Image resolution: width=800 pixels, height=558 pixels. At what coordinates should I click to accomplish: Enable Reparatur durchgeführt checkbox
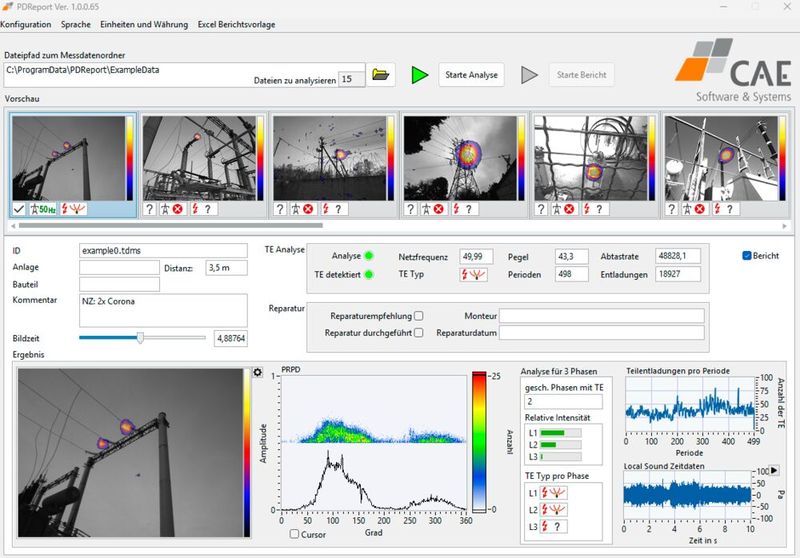pos(418,333)
